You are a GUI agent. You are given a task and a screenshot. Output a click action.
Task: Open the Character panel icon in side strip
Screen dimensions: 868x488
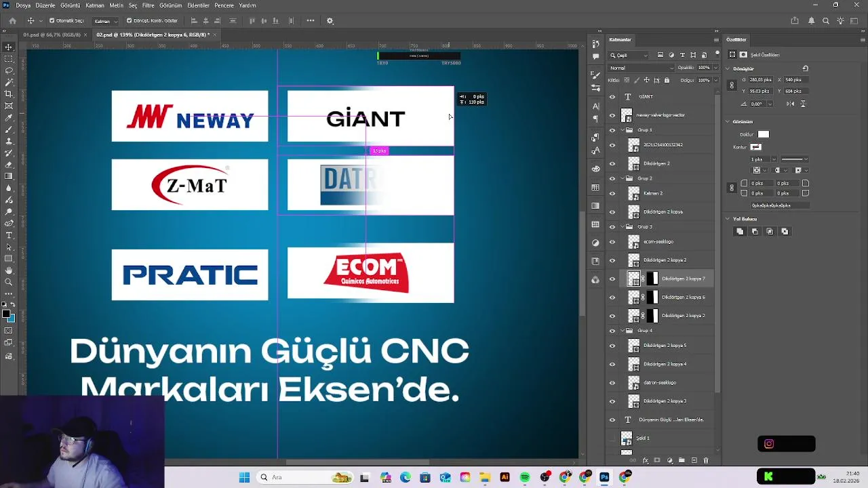[595, 106]
